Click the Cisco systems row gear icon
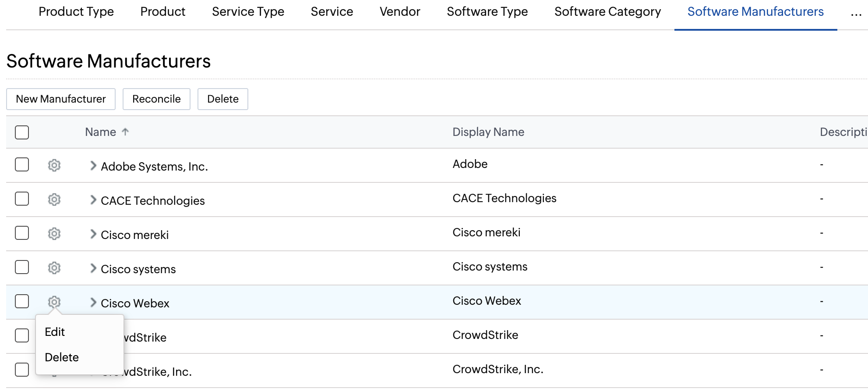The height and width of the screenshot is (392, 868). 54,268
